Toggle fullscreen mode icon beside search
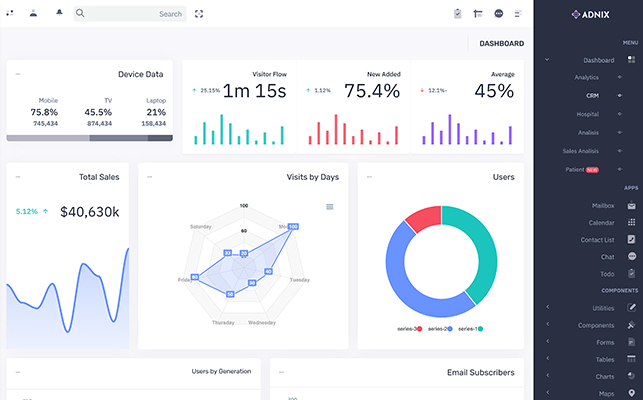Viewport: 643px width, 400px height. 199,14
